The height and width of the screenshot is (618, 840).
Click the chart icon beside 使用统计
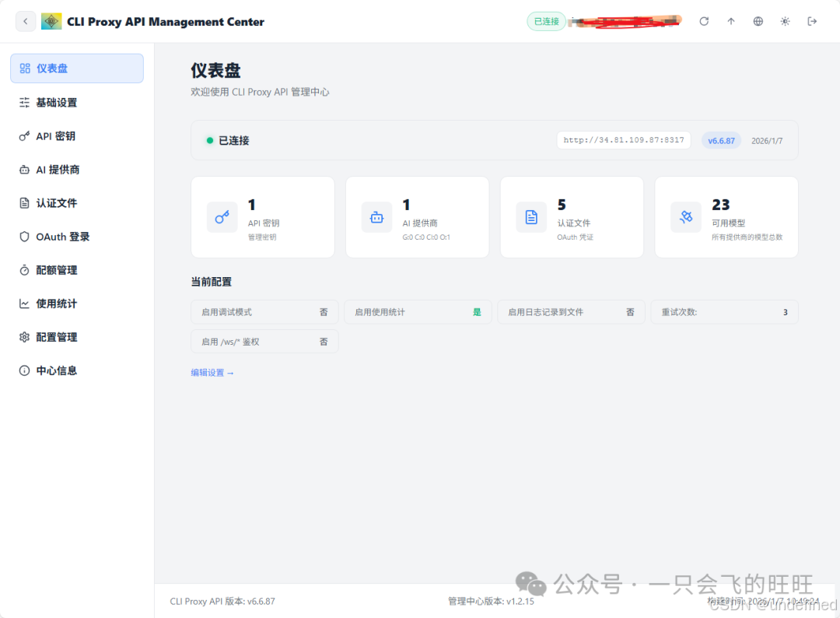coord(24,304)
